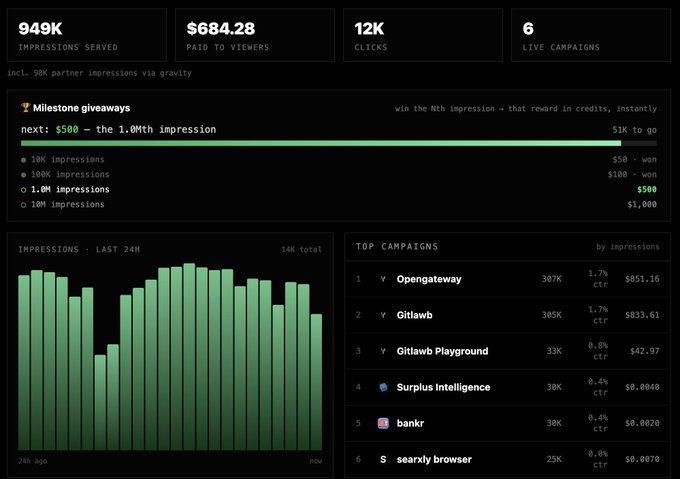The height and width of the screenshot is (479, 680).
Task: Select the 949K Impressions Served card
Action: point(87,35)
